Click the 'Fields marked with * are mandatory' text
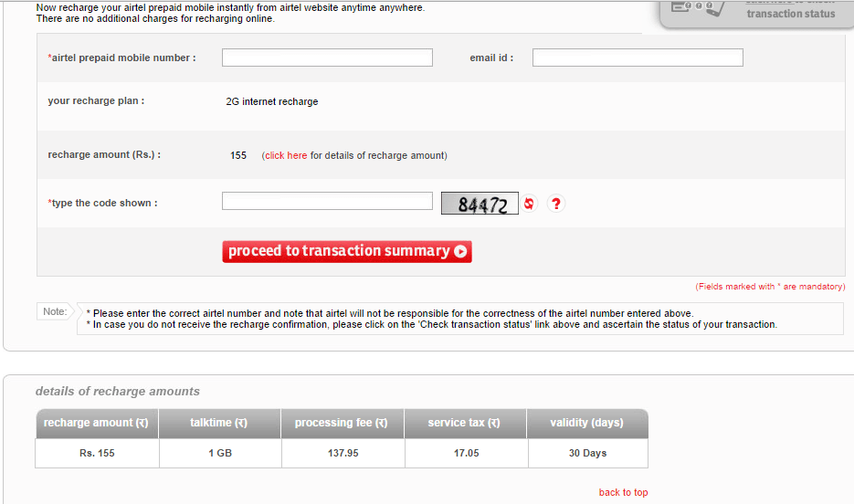Screen dimensions: 854x504 tap(770, 287)
